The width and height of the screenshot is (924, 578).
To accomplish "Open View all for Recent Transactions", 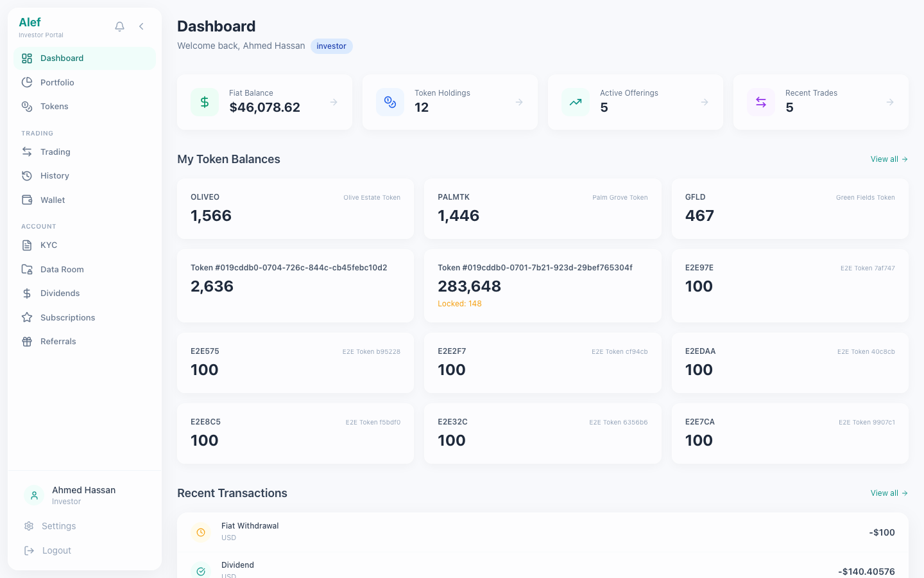I will (x=889, y=493).
